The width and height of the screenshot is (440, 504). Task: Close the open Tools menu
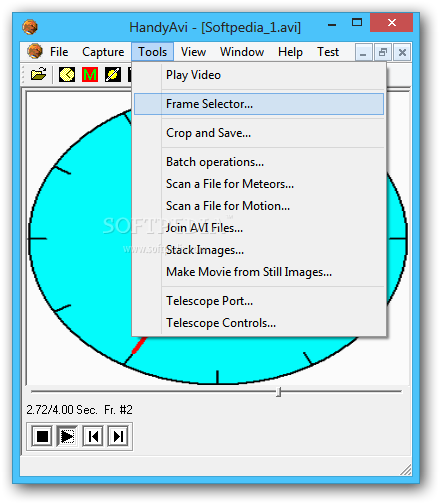(153, 52)
